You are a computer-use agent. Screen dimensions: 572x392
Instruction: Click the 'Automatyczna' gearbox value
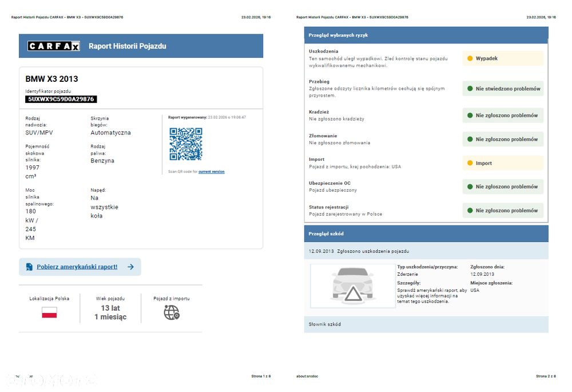click(x=110, y=133)
